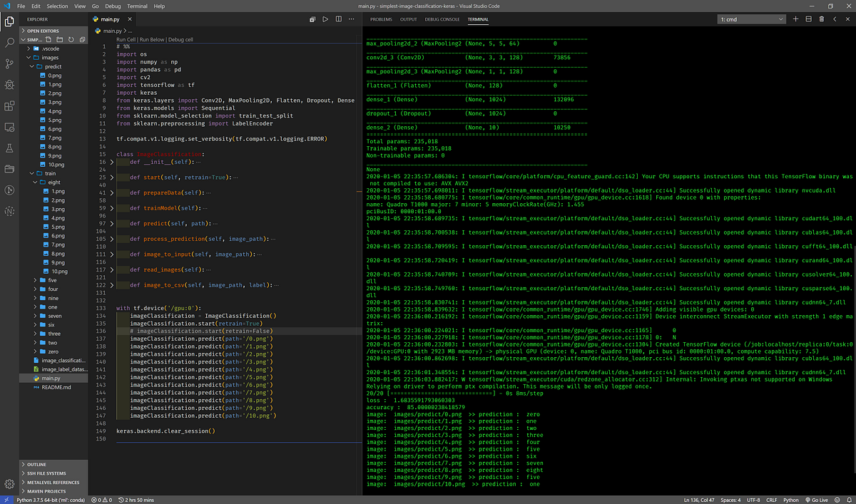Refresh the Explorer file tree
Viewport: 856px width, 504px height.
point(72,40)
